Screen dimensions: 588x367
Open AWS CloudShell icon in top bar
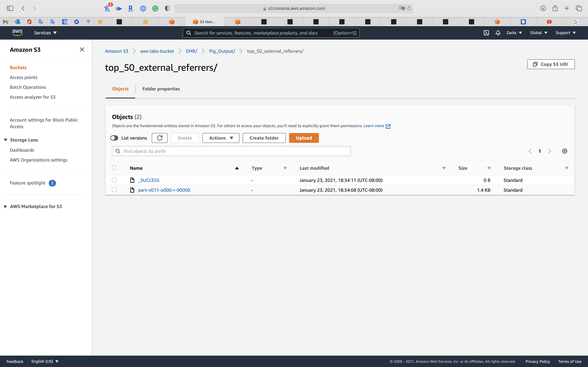click(486, 33)
